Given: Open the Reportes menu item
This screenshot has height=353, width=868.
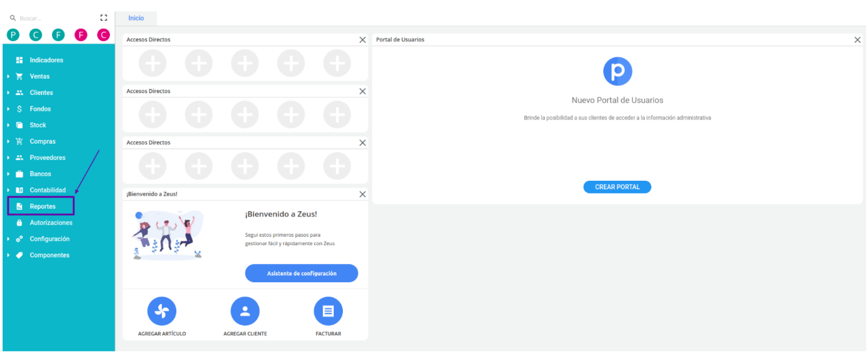Looking at the screenshot, I should [41, 206].
